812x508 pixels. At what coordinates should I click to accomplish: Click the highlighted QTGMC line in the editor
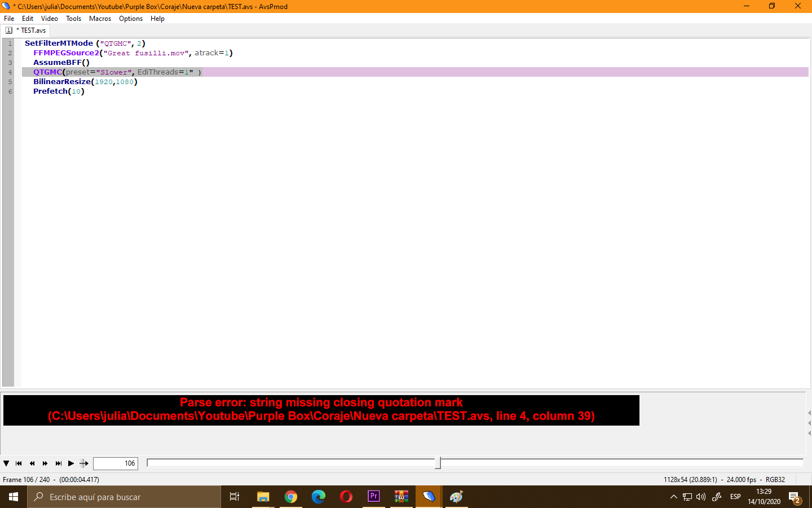coord(415,72)
